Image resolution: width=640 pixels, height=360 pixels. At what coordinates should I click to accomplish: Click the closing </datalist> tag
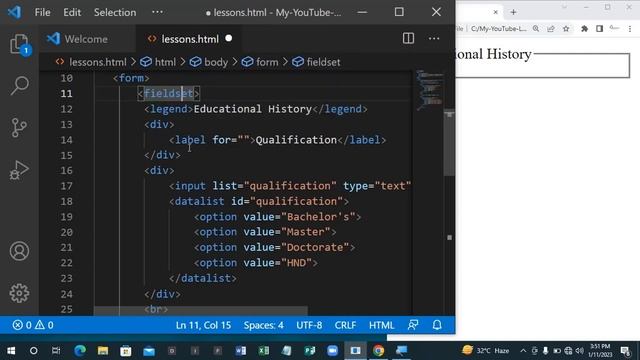pyautogui.click(x=203, y=278)
